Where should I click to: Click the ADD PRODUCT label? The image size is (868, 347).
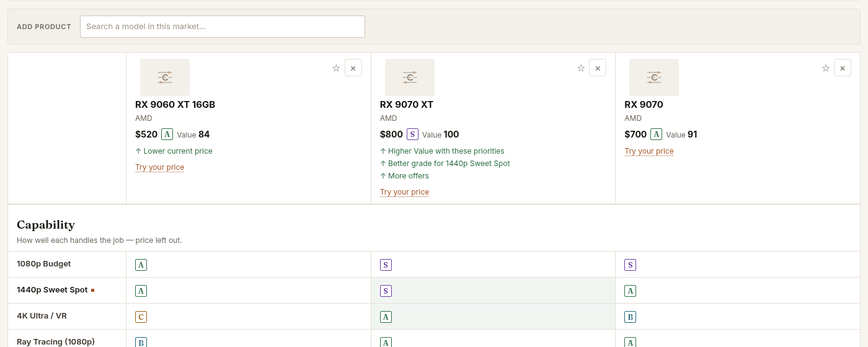44,27
